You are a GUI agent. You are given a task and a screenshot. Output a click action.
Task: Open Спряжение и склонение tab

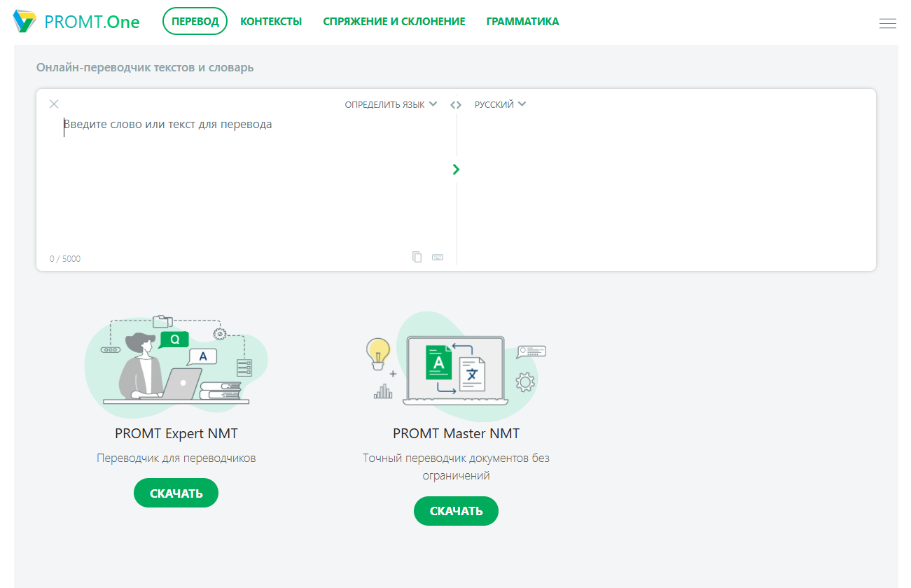[394, 22]
